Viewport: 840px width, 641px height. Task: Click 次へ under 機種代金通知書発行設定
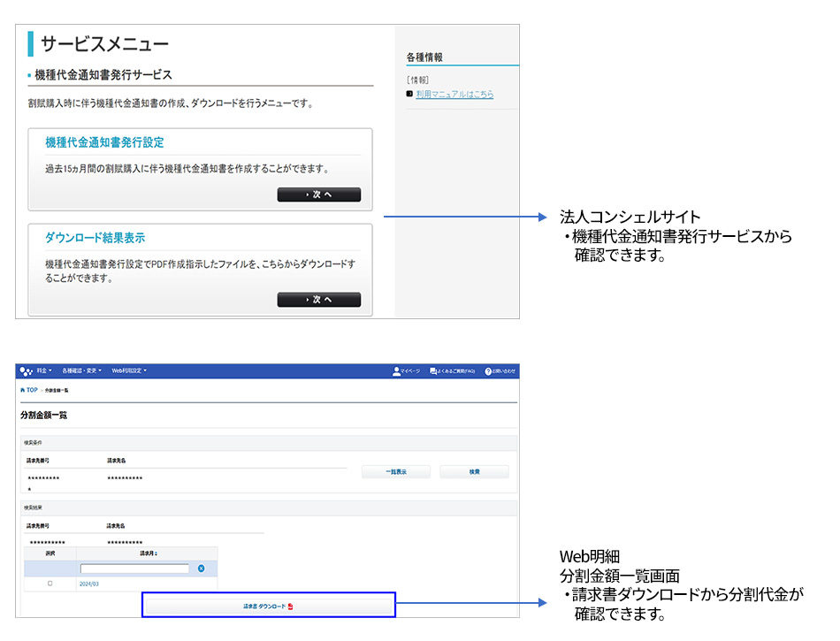[x=318, y=195]
